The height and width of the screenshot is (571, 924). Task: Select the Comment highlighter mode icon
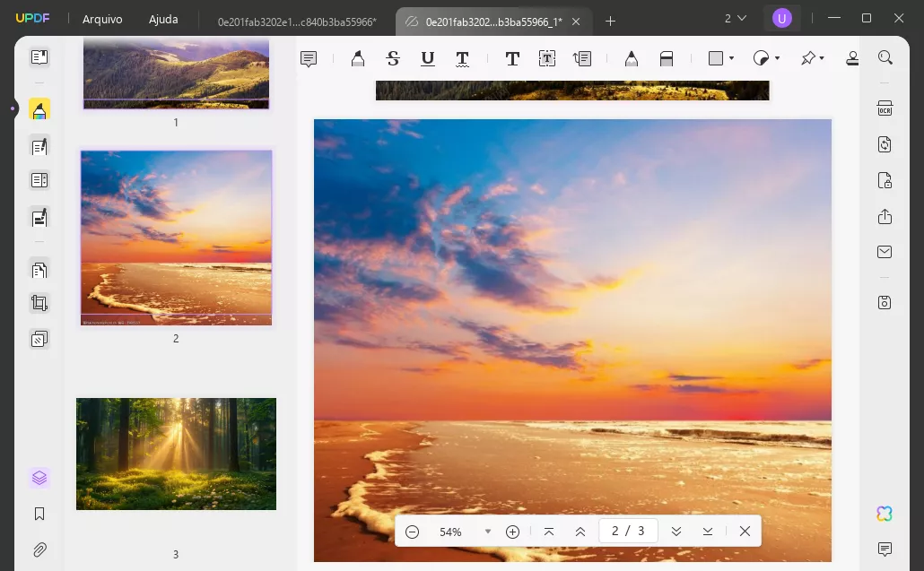(x=39, y=109)
